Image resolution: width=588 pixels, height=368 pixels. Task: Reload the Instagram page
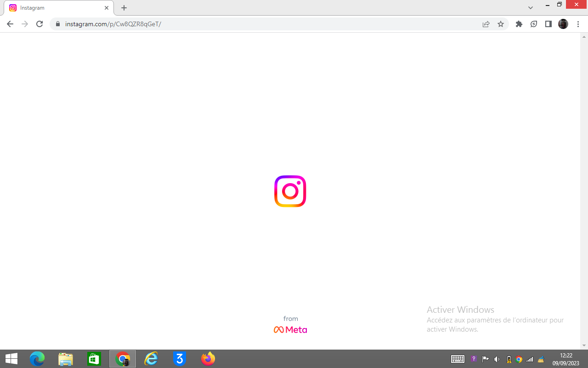(40, 24)
